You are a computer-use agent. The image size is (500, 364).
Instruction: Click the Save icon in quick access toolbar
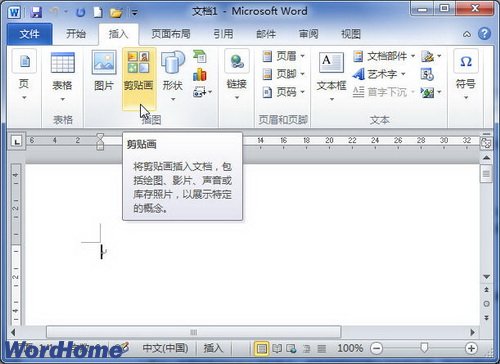36,12
